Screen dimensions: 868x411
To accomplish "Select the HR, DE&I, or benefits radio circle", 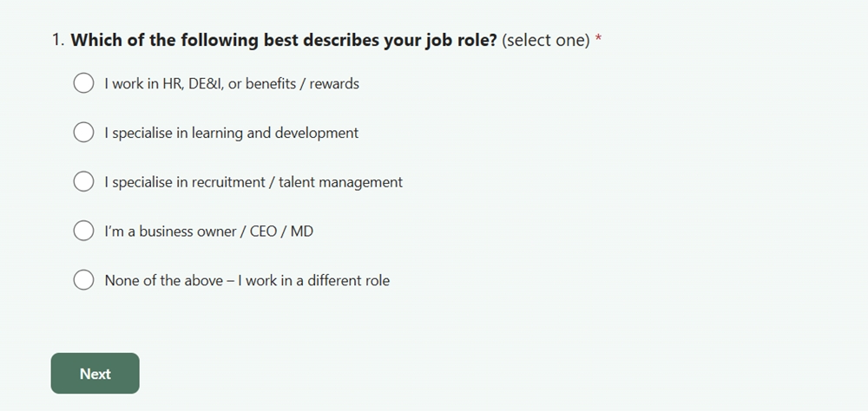I will (x=83, y=83).
